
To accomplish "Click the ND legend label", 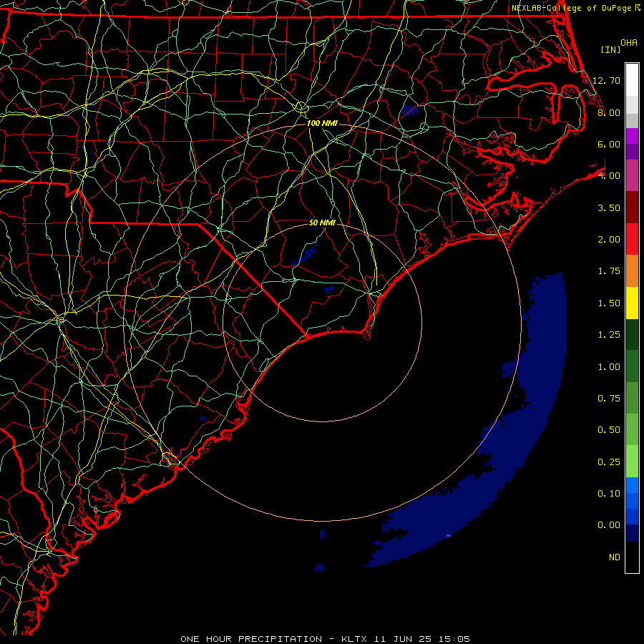I will tap(615, 557).
